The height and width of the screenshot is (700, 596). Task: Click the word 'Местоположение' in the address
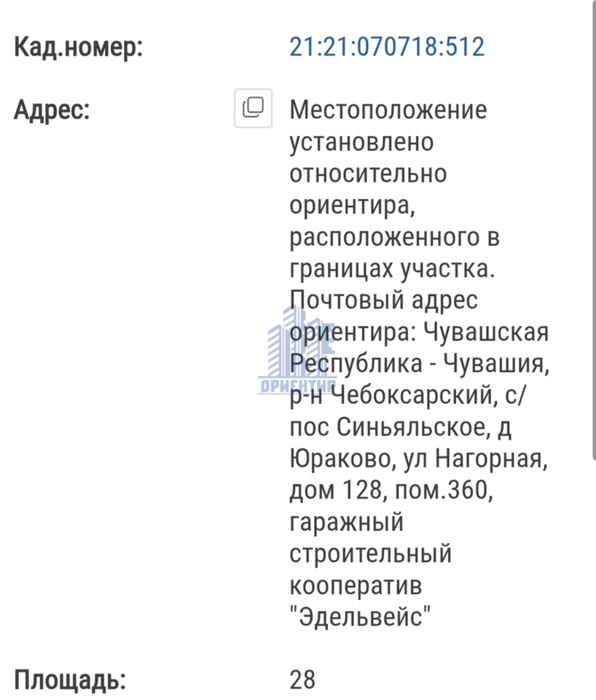coord(388,110)
